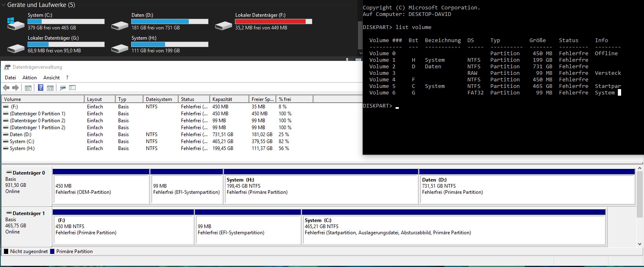Click 'Volume 3' row in the DiskPart output

495,73
